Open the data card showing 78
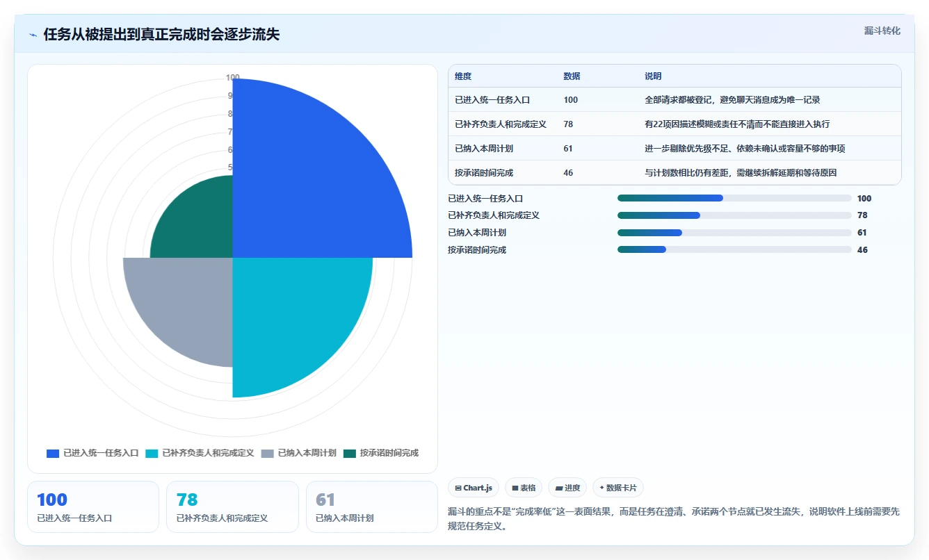Image resolution: width=929 pixels, height=560 pixels. click(232, 507)
